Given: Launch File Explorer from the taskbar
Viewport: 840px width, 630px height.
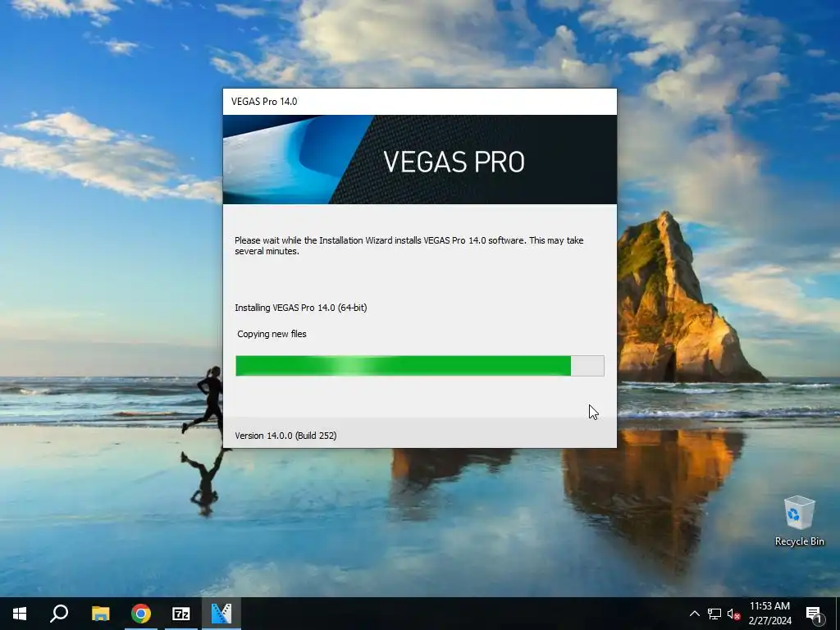Looking at the screenshot, I should [x=100, y=614].
